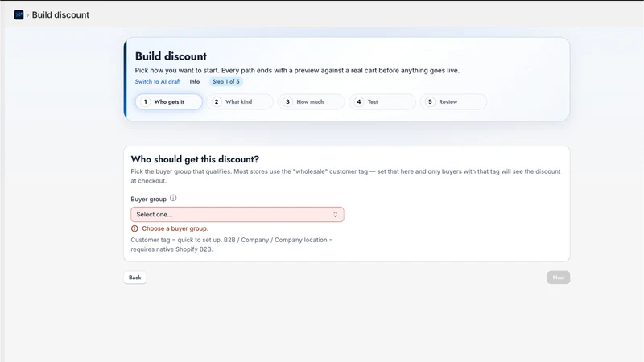
Task: Click 'Who should get this discount?' heading
Action: point(195,159)
